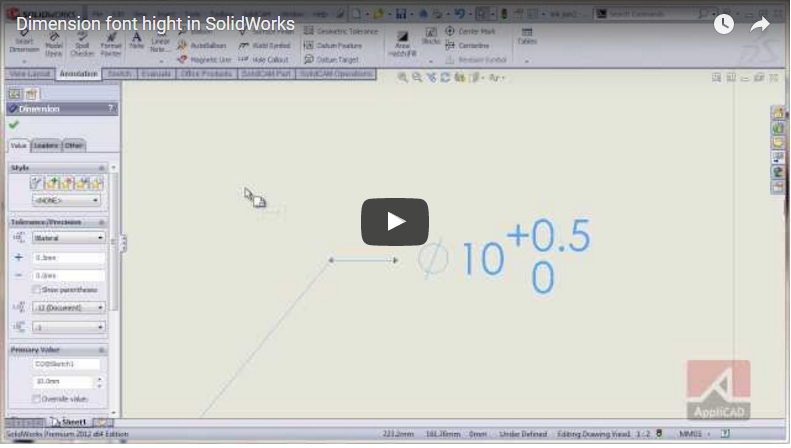Click the Dimension panel help question mark
Screen dimensions: 791x448
click(x=110, y=108)
